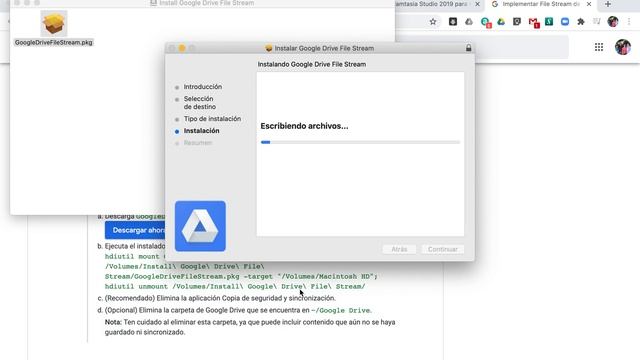Open Chrome extensions puzzle-piece menu
640x360 pixels.
tap(581, 22)
